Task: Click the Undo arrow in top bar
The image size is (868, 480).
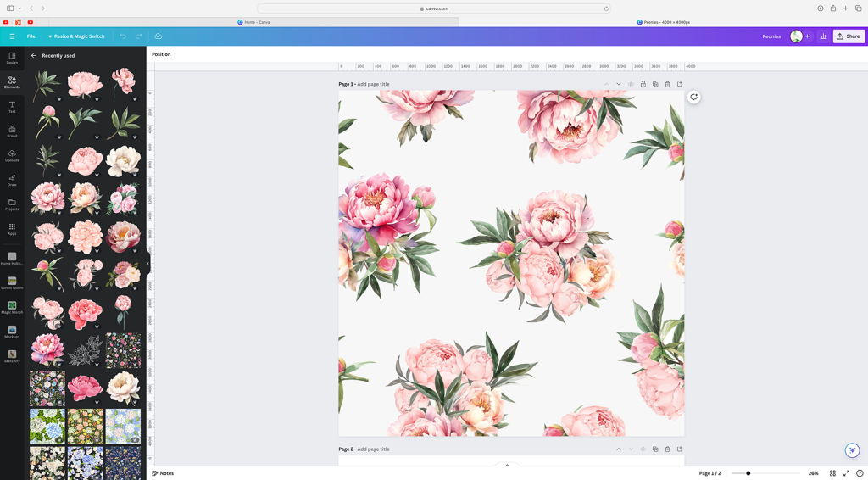Action: pos(123,36)
